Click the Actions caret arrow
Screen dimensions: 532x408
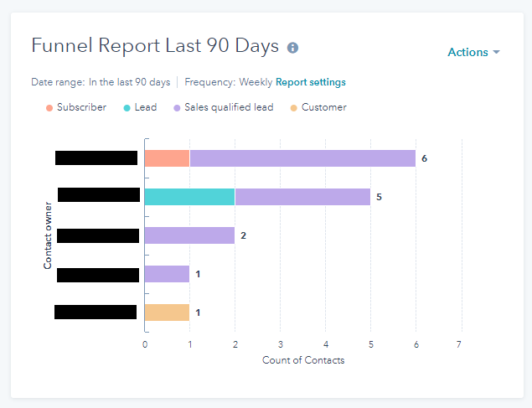point(497,52)
